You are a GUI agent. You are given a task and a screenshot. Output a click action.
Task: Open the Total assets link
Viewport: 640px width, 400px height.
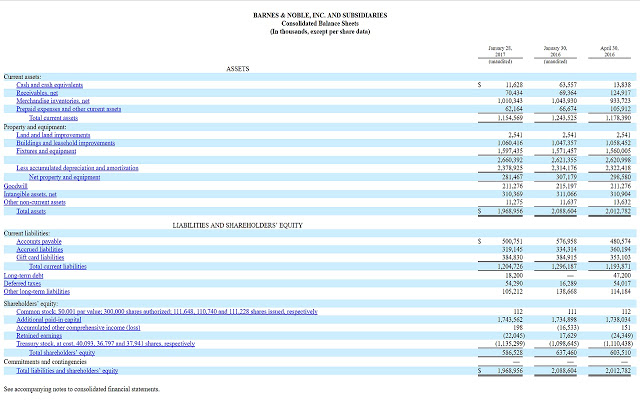(x=31, y=211)
